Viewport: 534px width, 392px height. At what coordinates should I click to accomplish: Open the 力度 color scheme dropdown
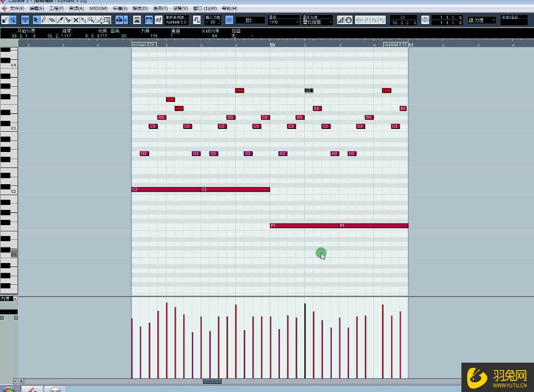coord(482,20)
